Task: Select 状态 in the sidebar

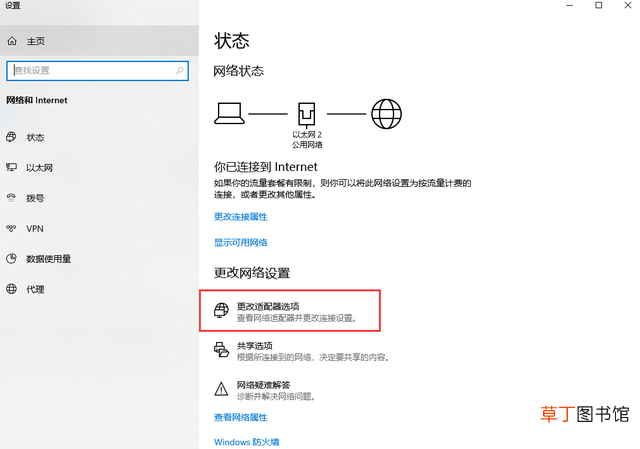Action: click(36, 138)
